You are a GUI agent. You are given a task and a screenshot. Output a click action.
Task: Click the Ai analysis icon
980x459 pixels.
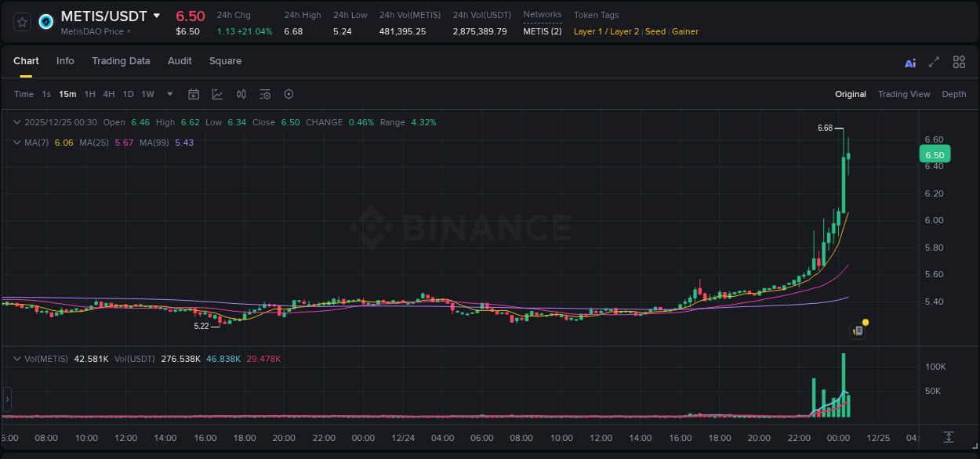click(x=909, y=62)
